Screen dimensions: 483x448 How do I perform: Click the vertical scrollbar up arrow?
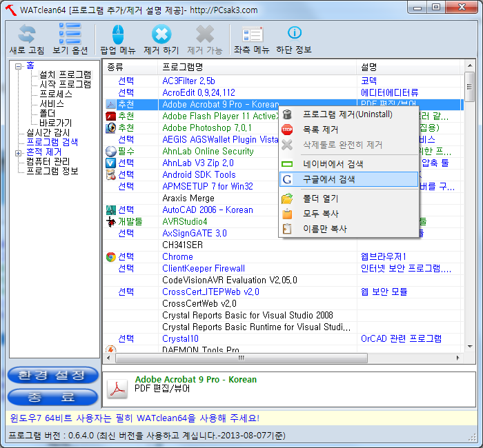point(470,65)
